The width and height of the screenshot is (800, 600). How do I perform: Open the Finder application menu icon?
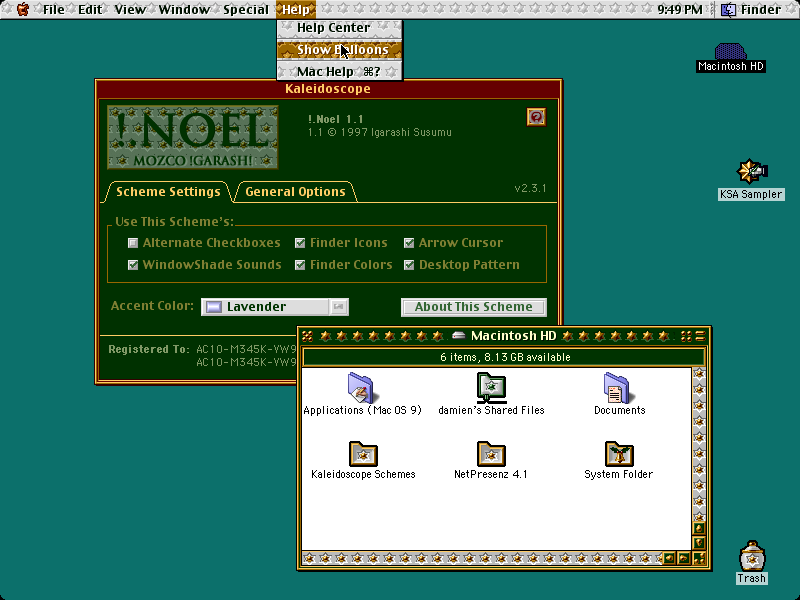click(728, 9)
